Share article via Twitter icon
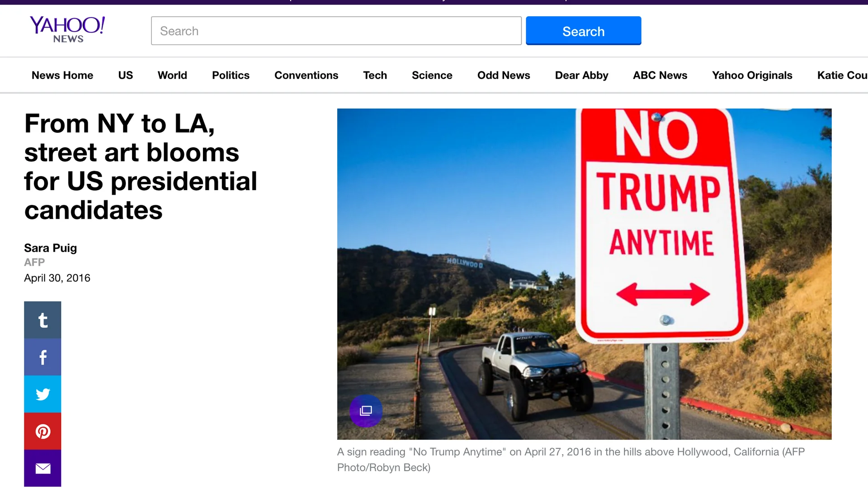The height and width of the screenshot is (488, 868). tap(42, 394)
